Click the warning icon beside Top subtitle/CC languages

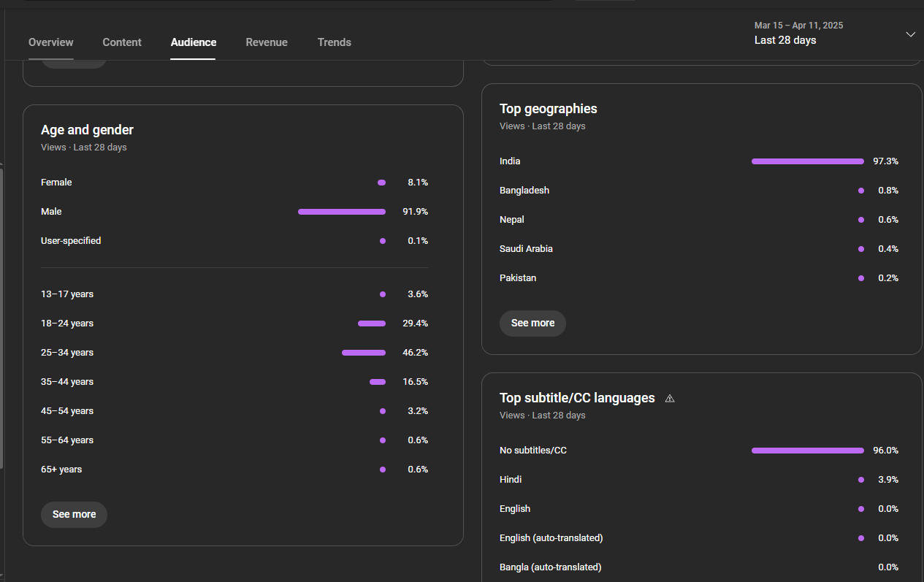click(670, 398)
